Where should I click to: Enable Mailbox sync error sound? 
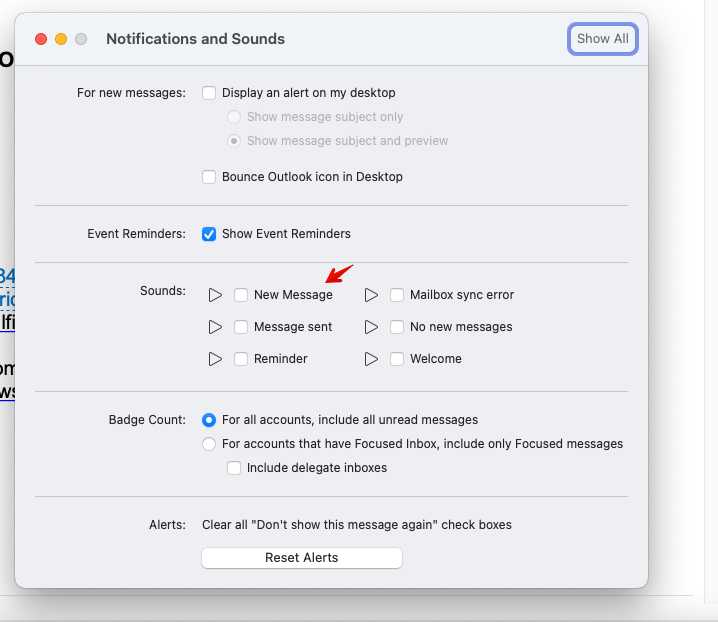pyautogui.click(x=397, y=295)
